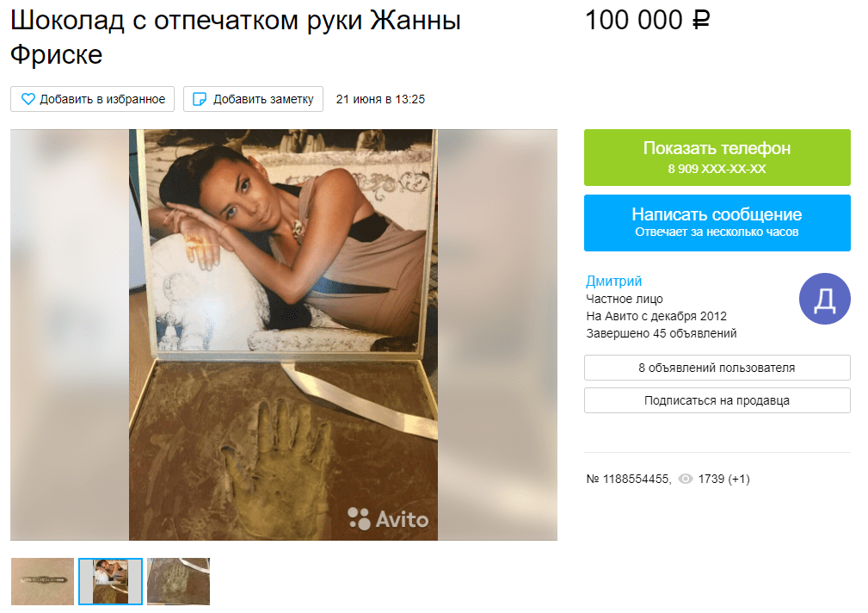Open the main product photo

tap(283, 335)
